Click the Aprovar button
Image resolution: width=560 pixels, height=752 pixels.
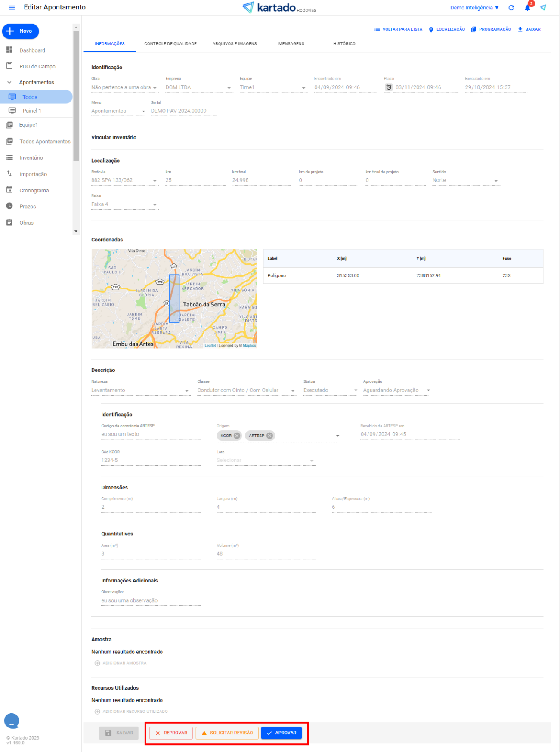(282, 733)
